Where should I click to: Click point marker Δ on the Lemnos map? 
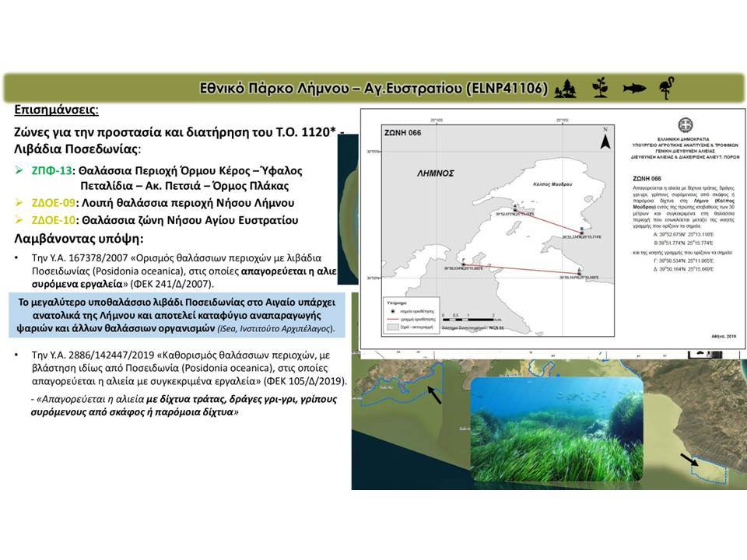coord(579,273)
